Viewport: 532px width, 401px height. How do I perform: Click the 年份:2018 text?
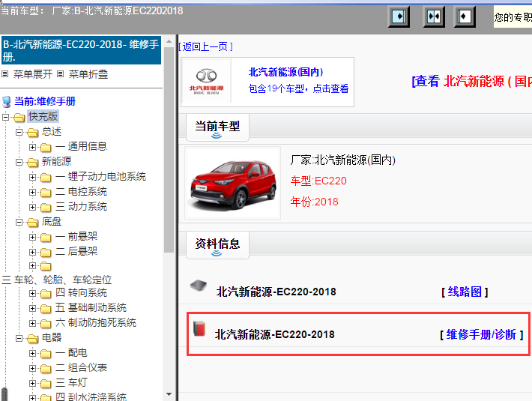(314, 202)
